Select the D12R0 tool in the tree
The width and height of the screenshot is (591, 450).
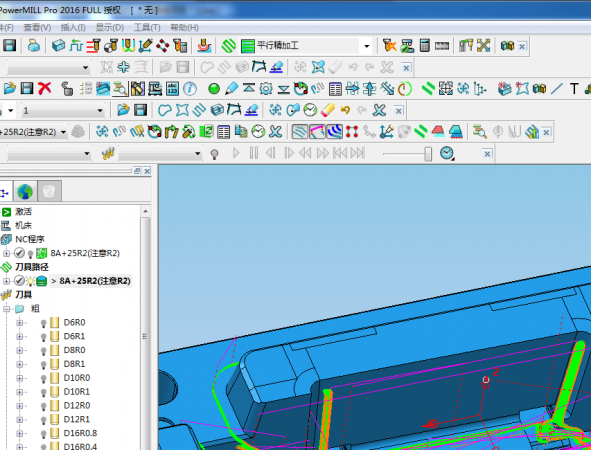77,406
